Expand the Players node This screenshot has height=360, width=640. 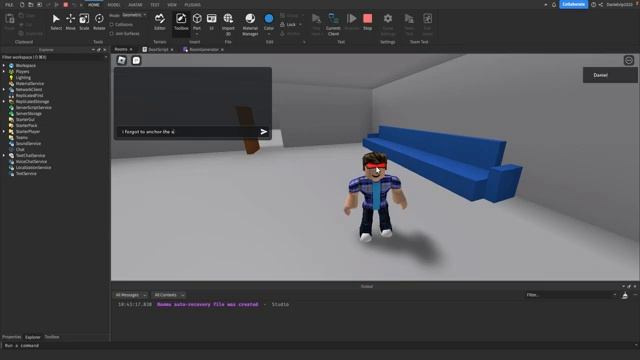click(x=4, y=71)
